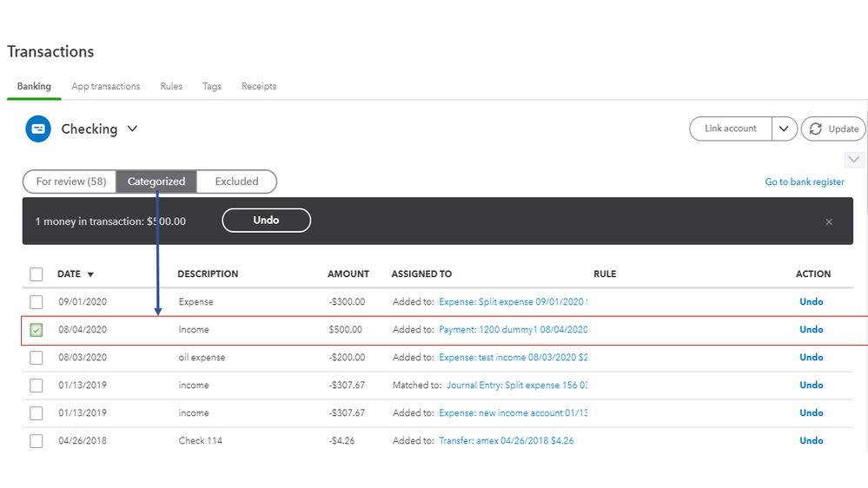This screenshot has height=488, width=868.
Task: Click the Check 114 description cell
Action: coord(201,441)
